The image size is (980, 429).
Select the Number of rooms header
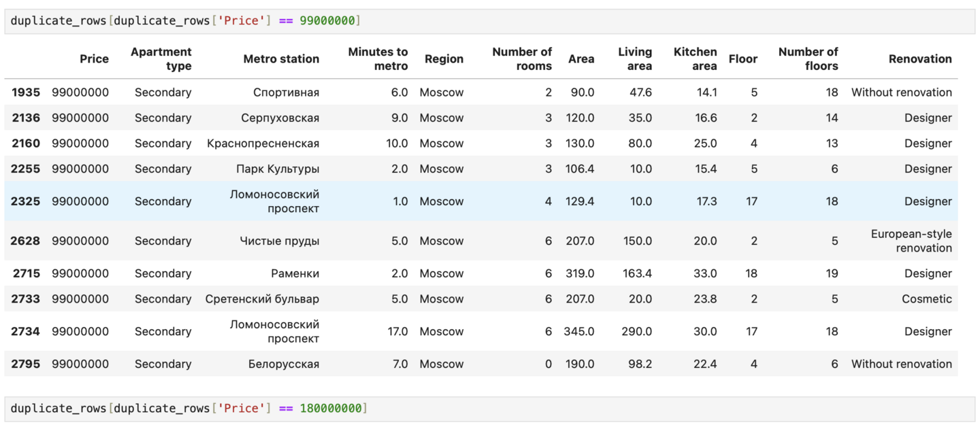pyautogui.click(x=522, y=59)
